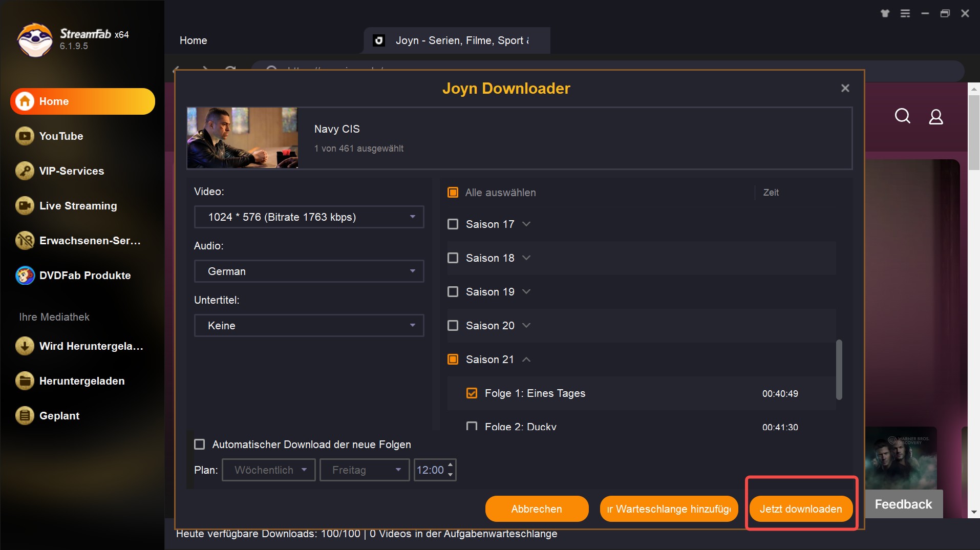The width and height of the screenshot is (980, 550).
Task: Click the DVDFab Produkte icon
Action: tap(25, 276)
